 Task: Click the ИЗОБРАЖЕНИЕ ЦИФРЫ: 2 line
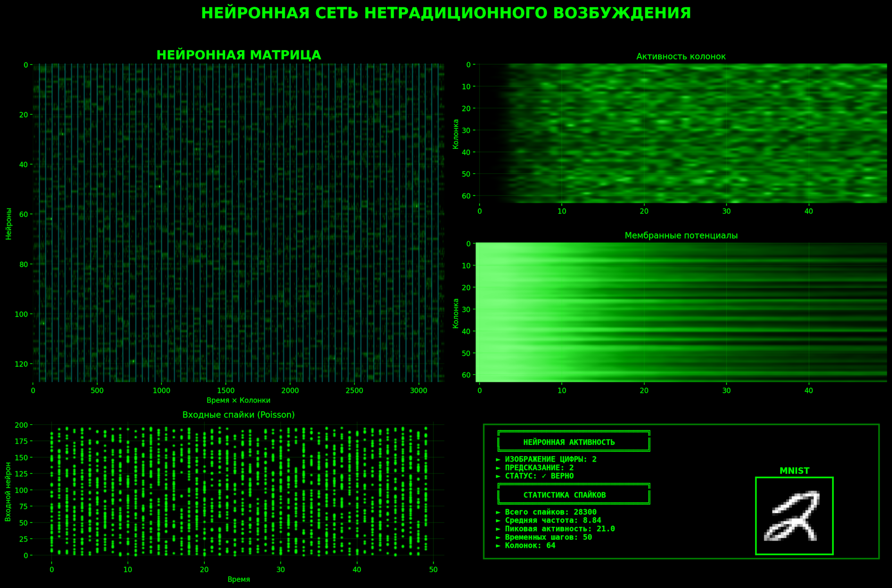550,459
